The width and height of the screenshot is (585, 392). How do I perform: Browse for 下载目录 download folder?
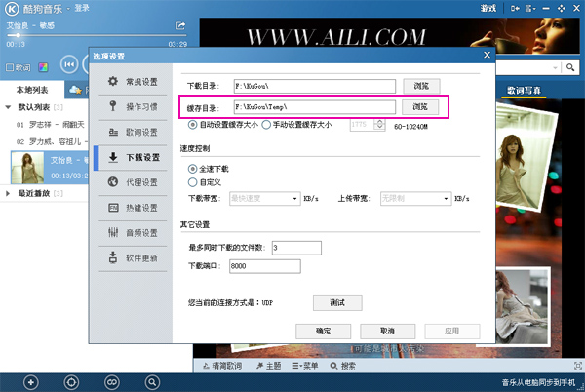(x=421, y=86)
